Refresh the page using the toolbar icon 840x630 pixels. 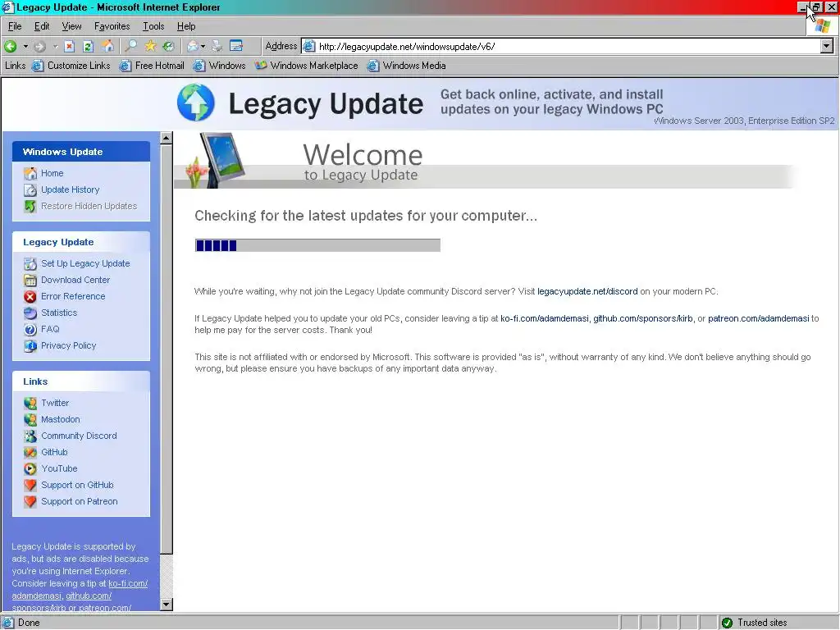pyautogui.click(x=89, y=47)
